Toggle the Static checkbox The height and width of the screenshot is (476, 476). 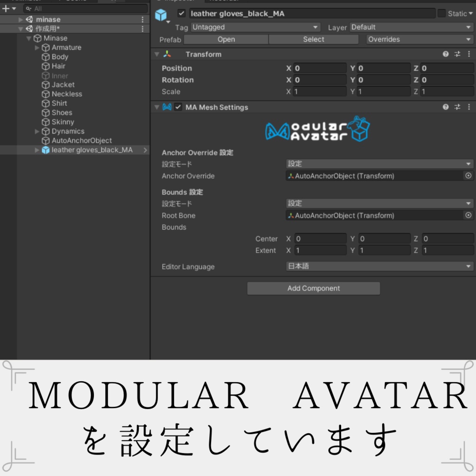click(442, 13)
